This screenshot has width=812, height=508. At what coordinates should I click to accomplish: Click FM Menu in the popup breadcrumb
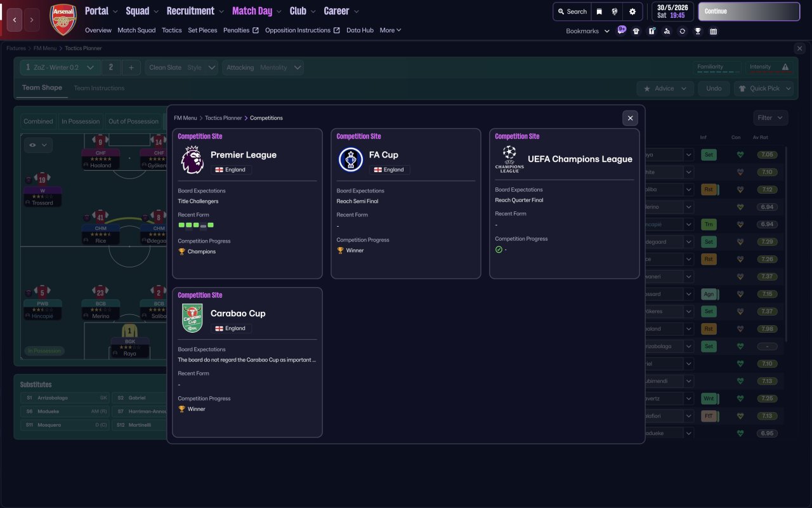[185, 118]
